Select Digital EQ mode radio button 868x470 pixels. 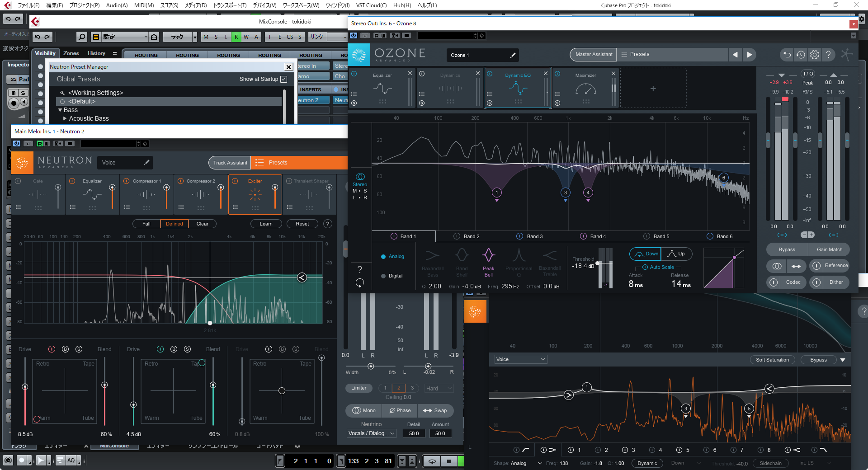[383, 276]
